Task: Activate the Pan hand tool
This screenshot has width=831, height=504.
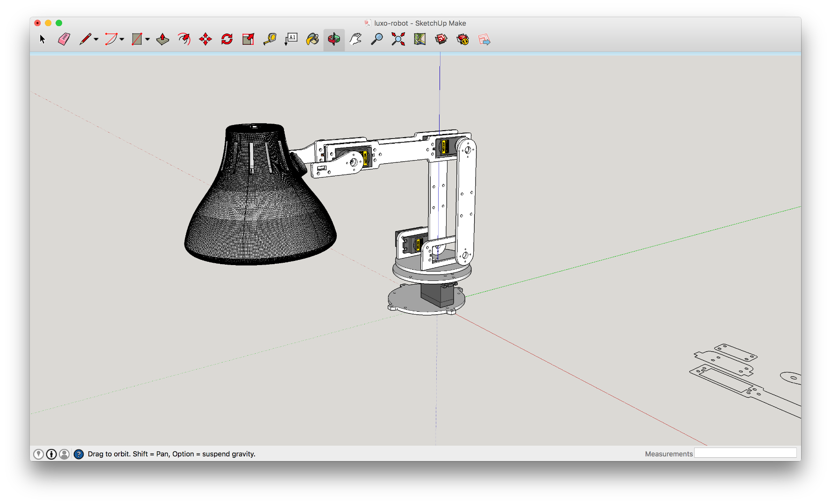Action: [355, 40]
